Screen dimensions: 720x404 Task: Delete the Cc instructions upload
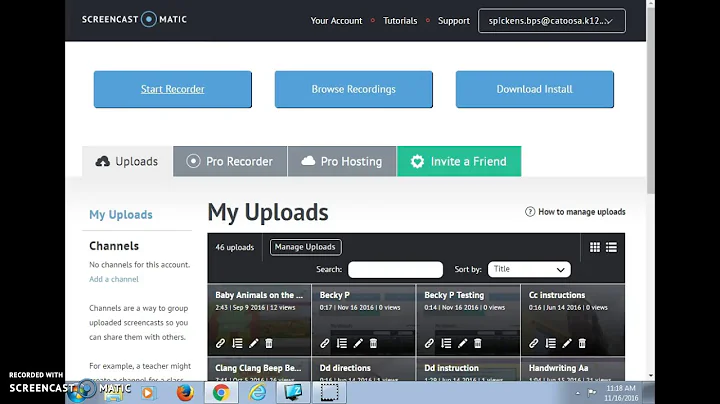pyautogui.click(x=582, y=343)
